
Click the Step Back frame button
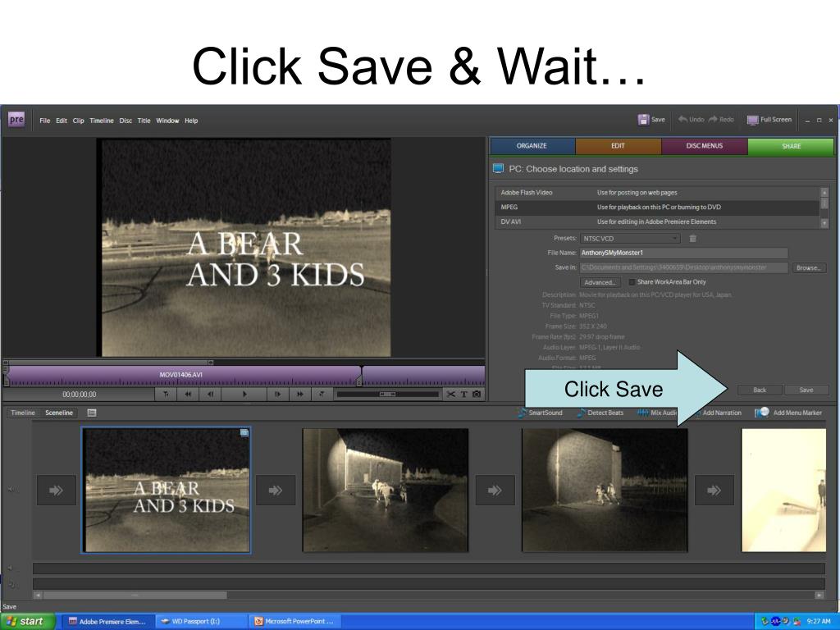pos(211,395)
